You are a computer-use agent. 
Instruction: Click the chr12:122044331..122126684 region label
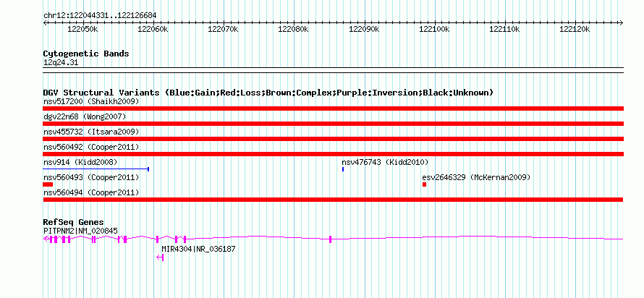tap(100, 16)
